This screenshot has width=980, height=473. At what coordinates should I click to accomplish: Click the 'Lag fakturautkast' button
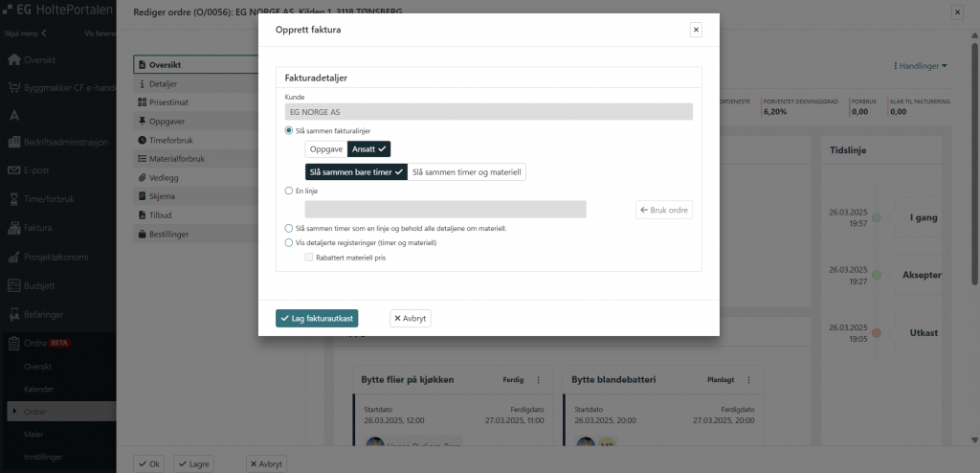(x=317, y=318)
